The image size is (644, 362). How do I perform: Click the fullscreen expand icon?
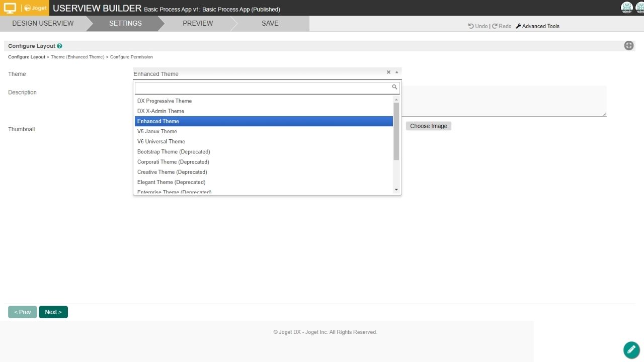(x=628, y=46)
